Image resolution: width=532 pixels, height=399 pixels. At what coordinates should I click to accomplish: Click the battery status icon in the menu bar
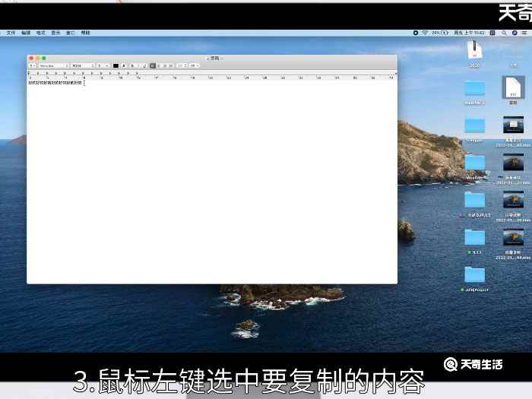pos(445,33)
